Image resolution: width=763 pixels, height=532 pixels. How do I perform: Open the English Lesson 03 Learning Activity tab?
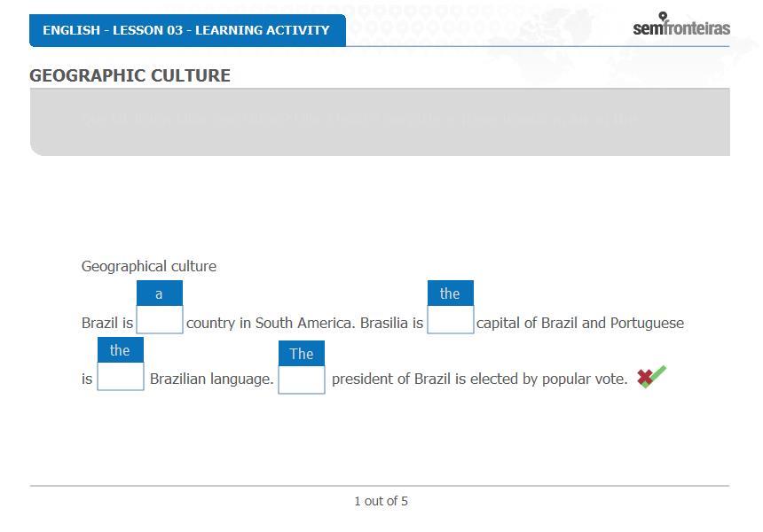point(187,30)
